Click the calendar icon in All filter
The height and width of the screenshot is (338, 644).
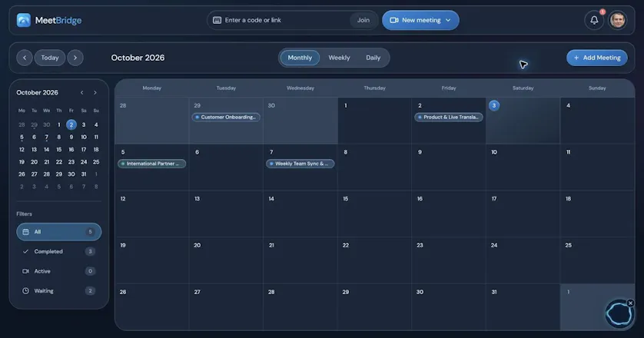coord(25,232)
